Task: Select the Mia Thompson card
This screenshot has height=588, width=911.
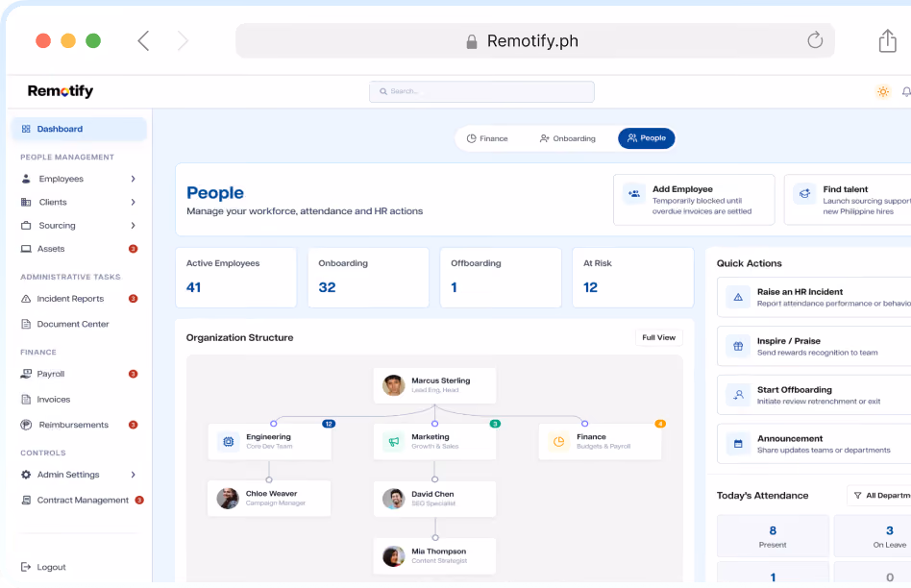Action: (x=435, y=556)
